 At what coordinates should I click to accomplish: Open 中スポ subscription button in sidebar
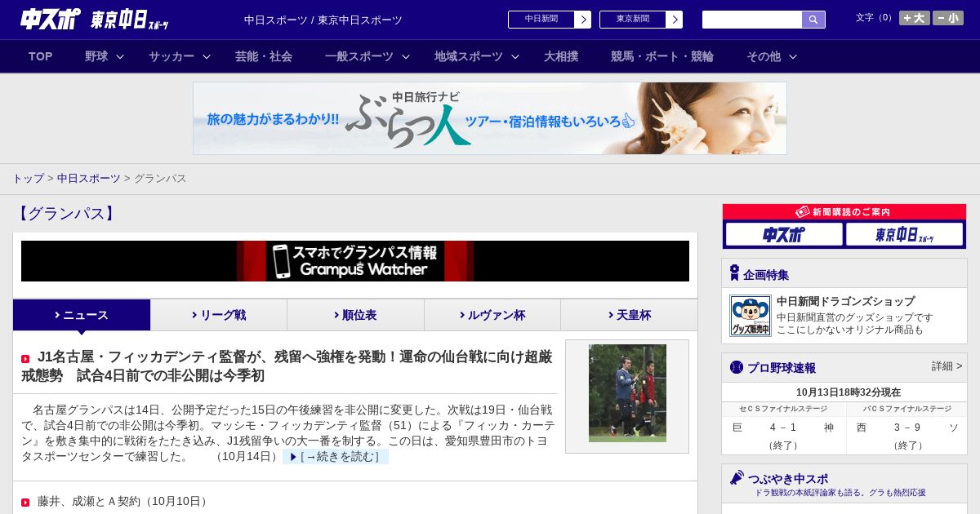point(784,235)
